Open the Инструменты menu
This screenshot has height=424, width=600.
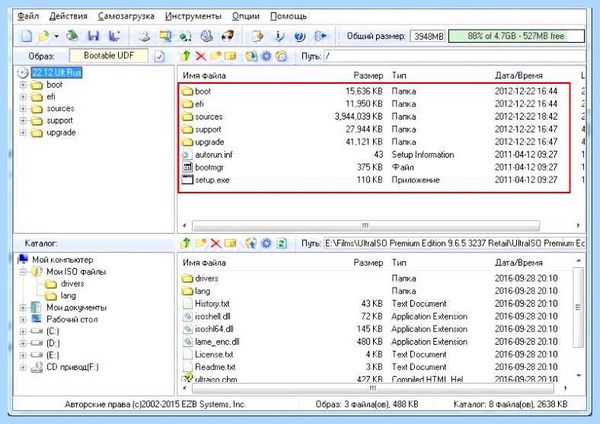193,16
